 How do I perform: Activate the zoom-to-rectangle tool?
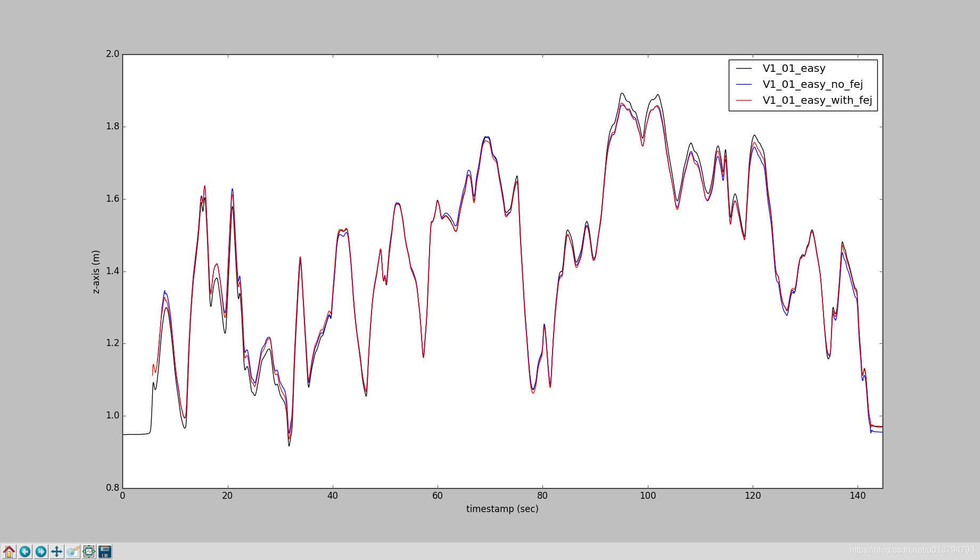[x=73, y=551]
